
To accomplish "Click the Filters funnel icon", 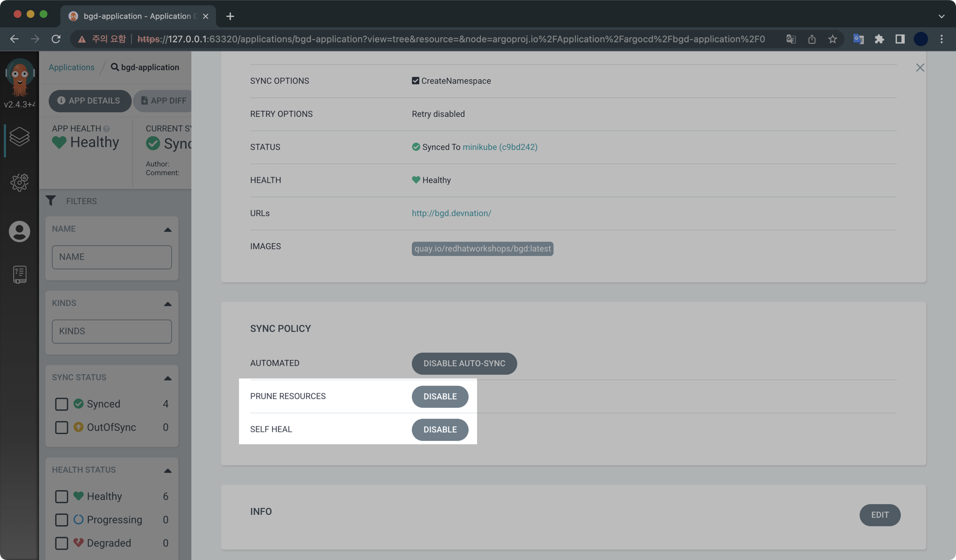I will 51,201.
